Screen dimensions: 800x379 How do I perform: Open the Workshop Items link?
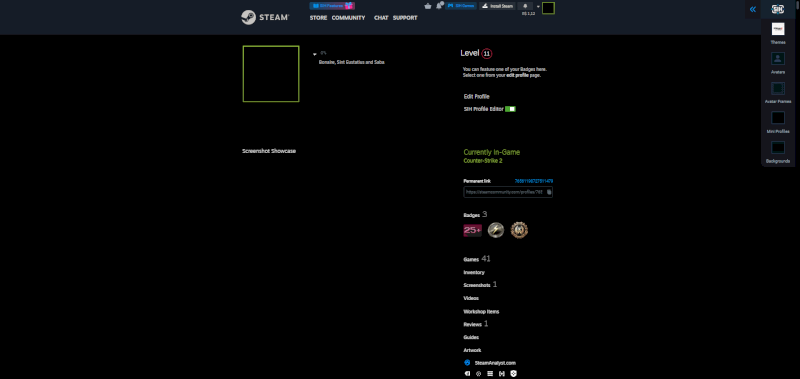481,312
